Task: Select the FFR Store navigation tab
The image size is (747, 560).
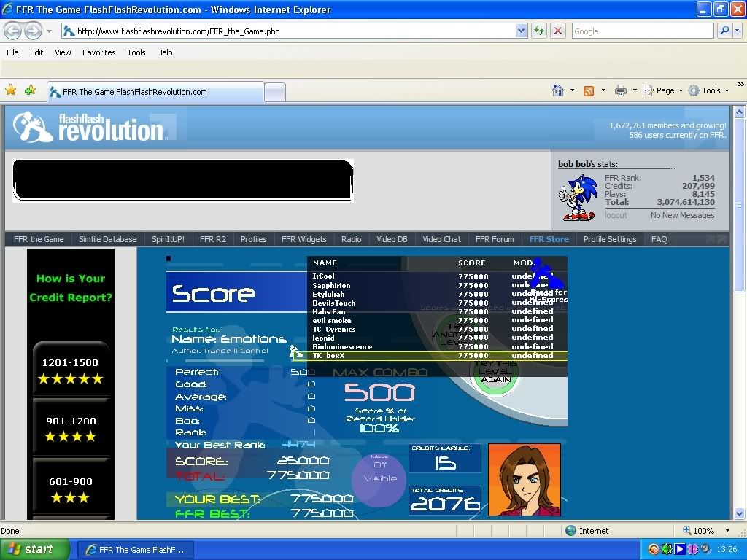Action: pyautogui.click(x=549, y=239)
